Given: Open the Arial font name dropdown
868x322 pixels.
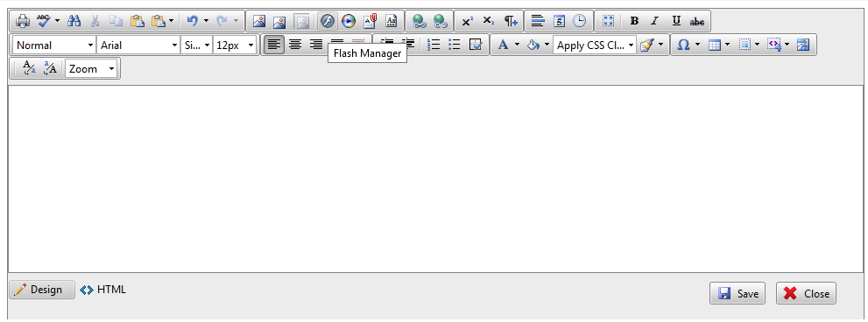Looking at the screenshot, I should pyautogui.click(x=138, y=45).
